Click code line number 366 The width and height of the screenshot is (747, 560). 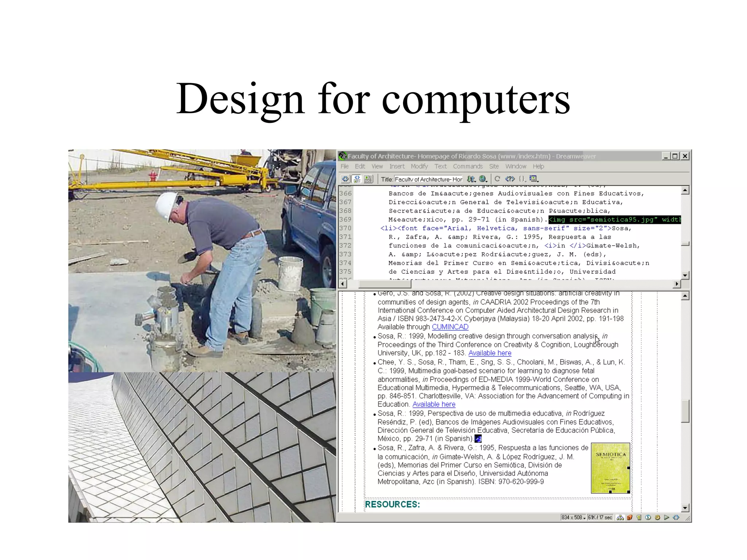(x=345, y=194)
